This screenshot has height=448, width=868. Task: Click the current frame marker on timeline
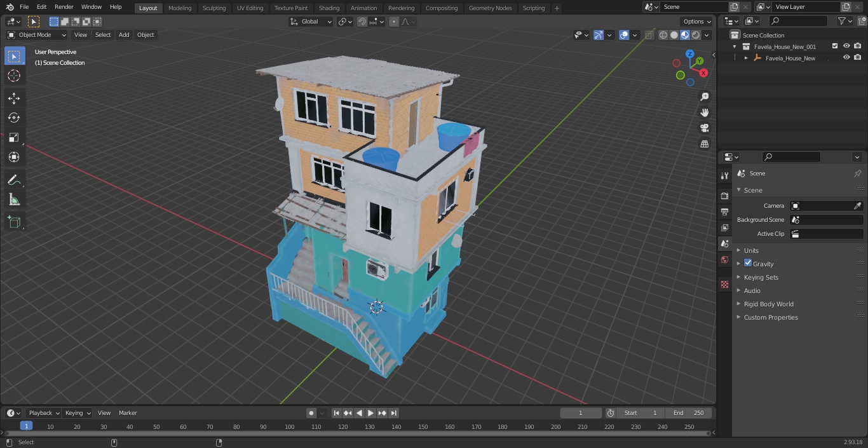(26, 426)
